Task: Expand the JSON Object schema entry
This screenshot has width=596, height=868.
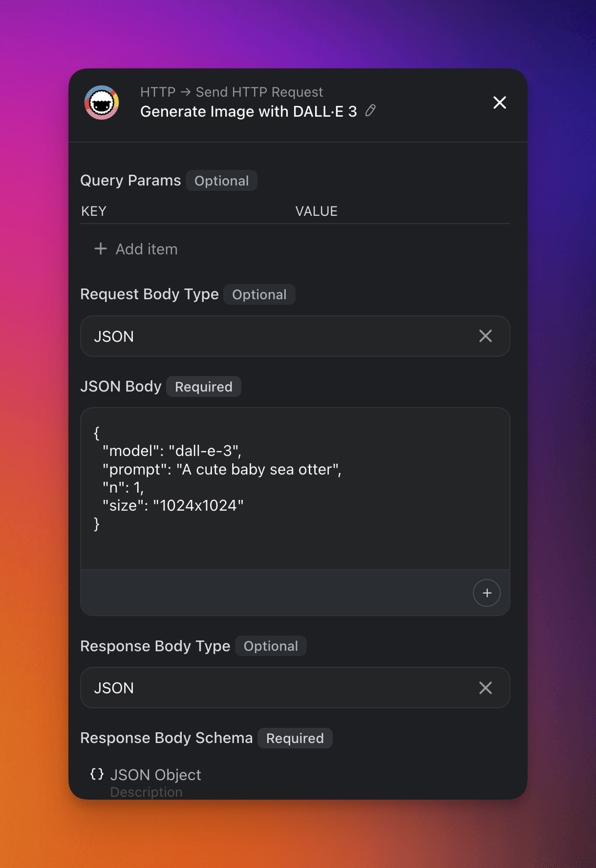Action: (155, 775)
